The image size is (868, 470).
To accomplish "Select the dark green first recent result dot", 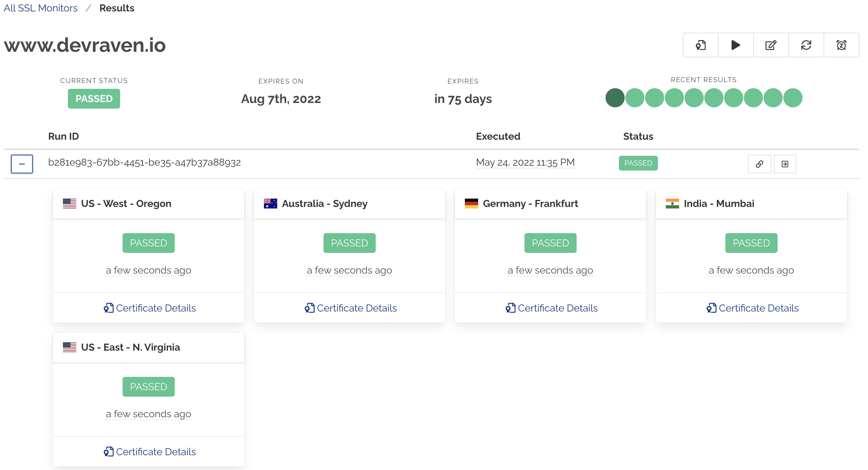I will click(615, 98).
